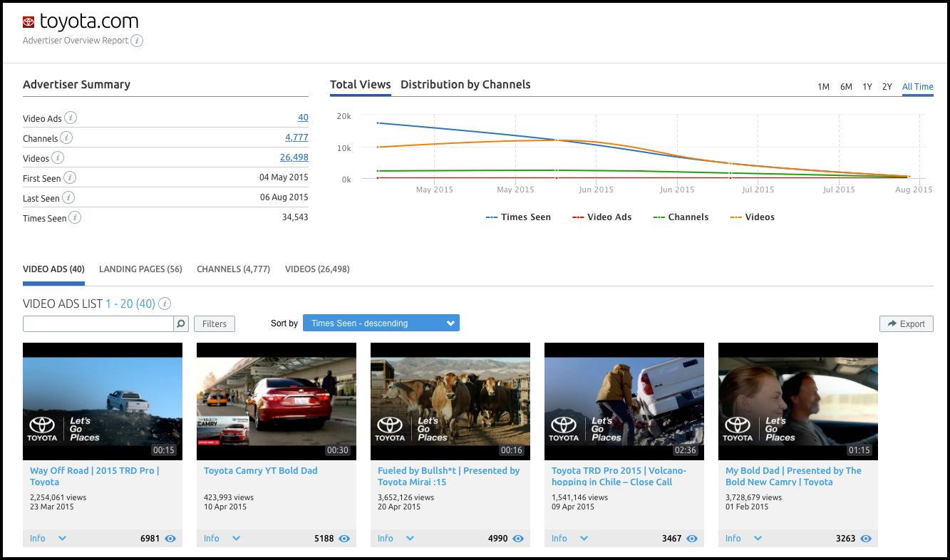Set chart range to All Time
This screenshot has width=950, height=560.
pyautogui.click(x=918, y=87)
